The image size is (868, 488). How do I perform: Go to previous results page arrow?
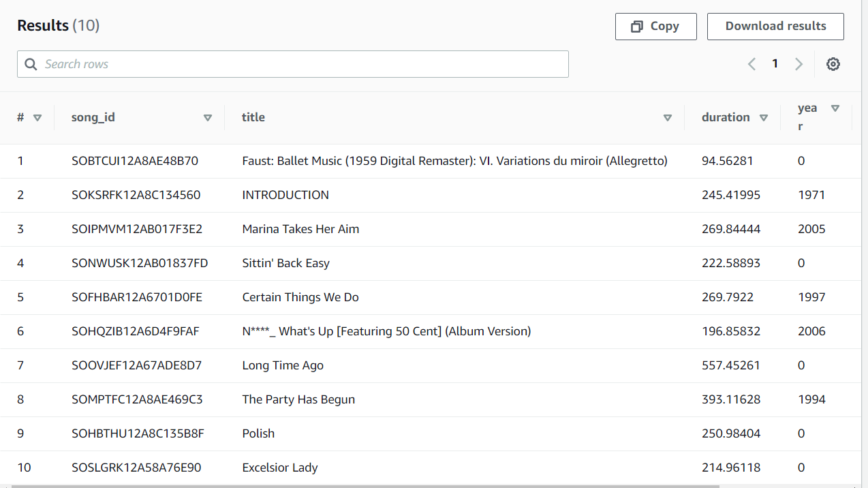pos(751,64)
